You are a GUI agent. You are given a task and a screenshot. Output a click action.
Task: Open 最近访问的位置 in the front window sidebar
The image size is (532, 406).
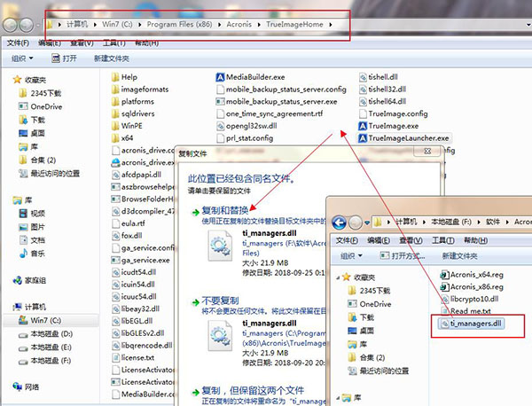coord(379,371)
